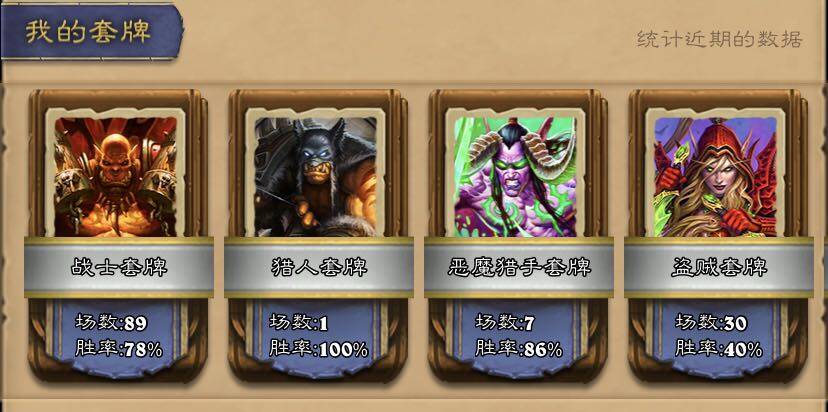Screen dimensions: 828x412
Task: View demon hunter 场数:7 stat
Action: (505, 323)
